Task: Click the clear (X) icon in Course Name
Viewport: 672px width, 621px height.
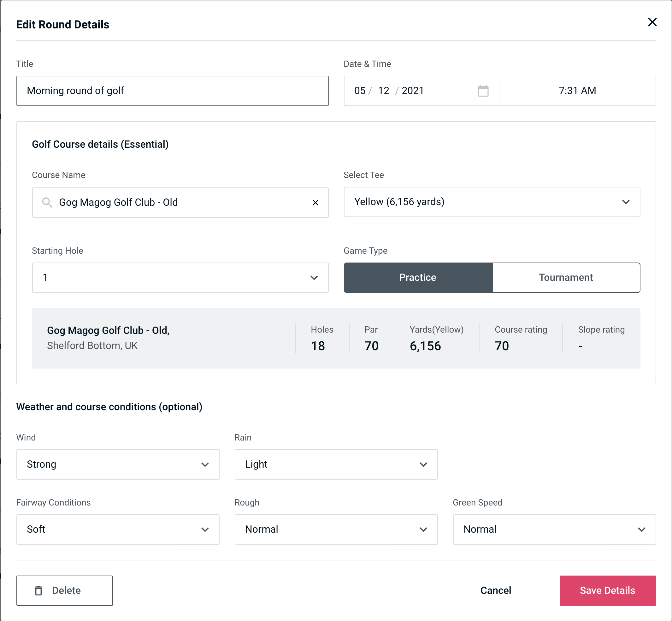Action: (315, 202)
